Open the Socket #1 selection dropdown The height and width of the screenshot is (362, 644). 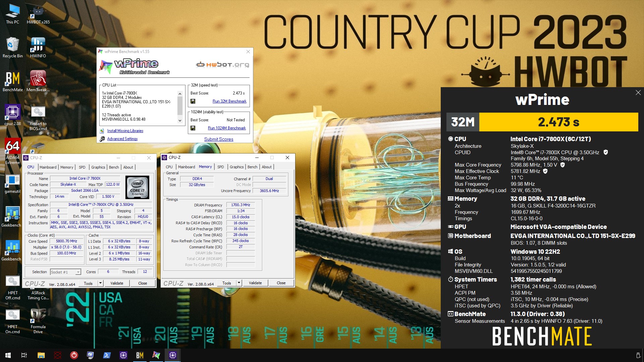tap(66, 272)
